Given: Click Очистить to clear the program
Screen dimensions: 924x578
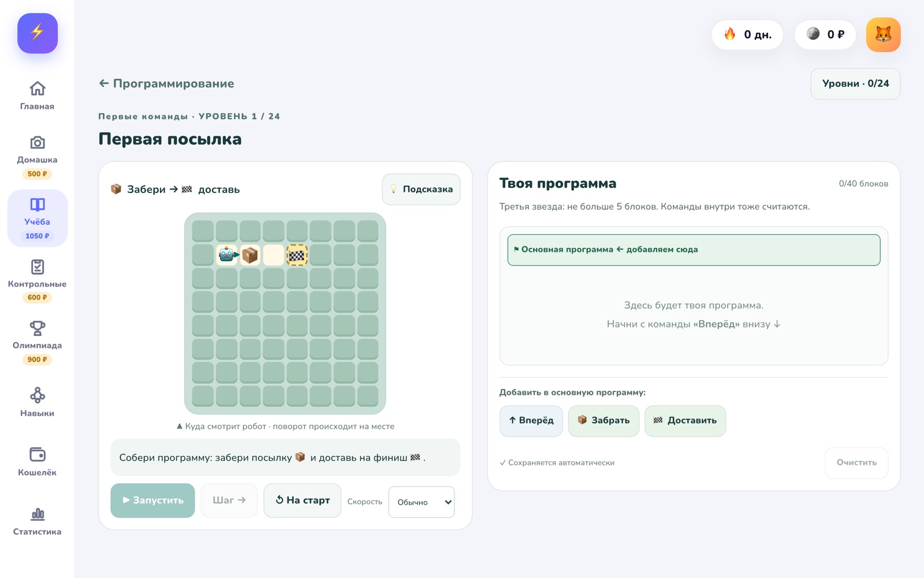Looking at the screenshot, I should tap(856, 463).
